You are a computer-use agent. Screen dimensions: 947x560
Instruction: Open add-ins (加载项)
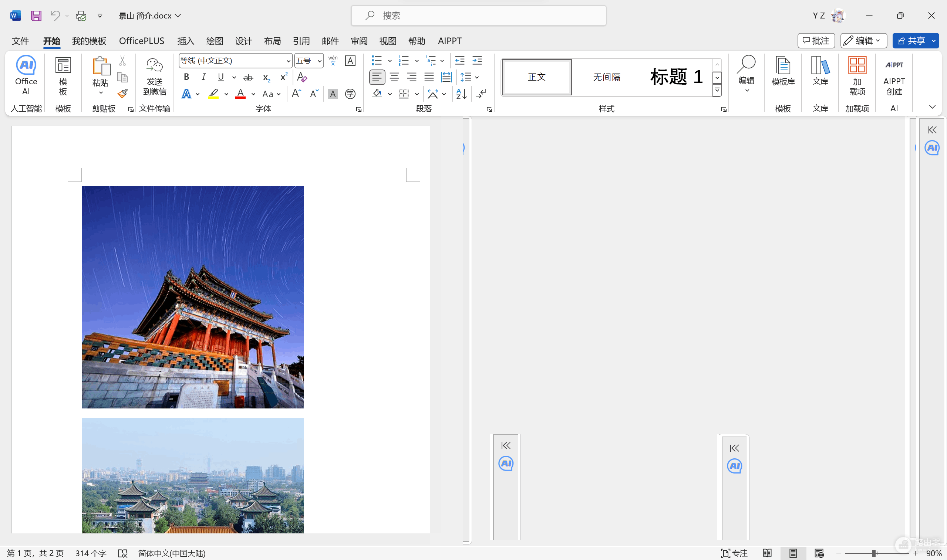tap(857, 75)
